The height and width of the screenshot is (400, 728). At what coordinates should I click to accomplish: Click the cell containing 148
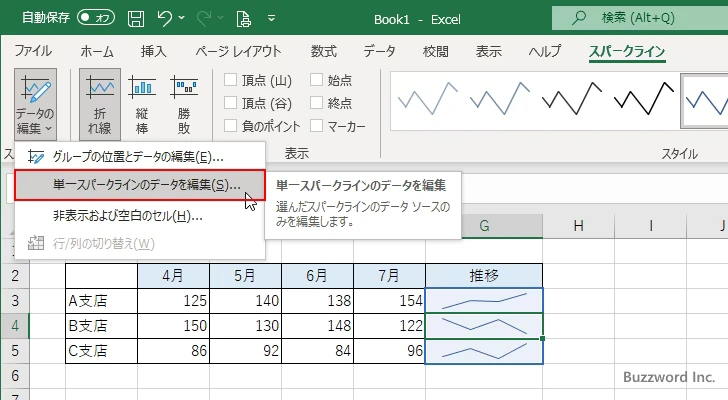point(317,326)
